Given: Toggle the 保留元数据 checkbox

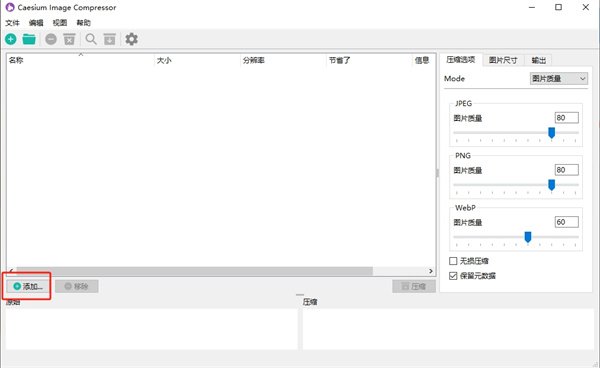Looking at the screenshot, I should (x=453, y=276).
